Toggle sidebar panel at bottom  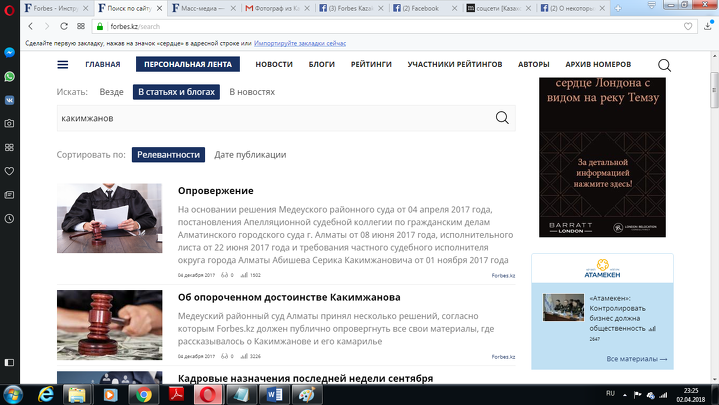pos(9,362)
